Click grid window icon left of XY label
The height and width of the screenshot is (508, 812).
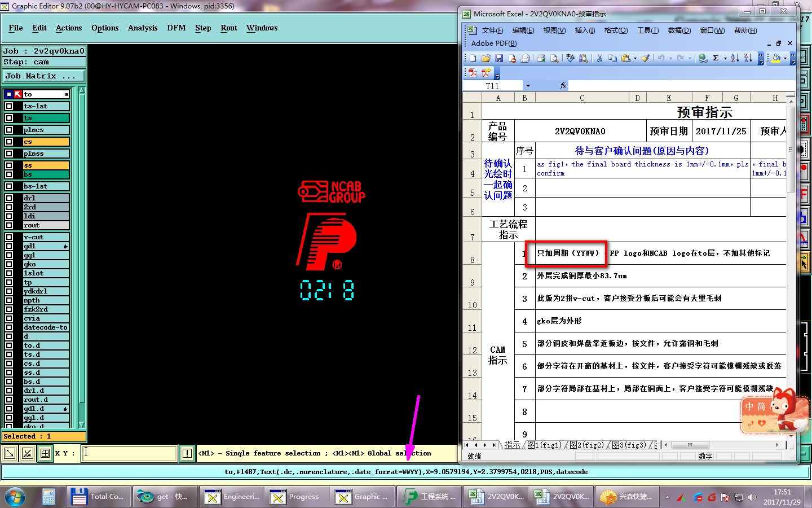tap(45, 453)
